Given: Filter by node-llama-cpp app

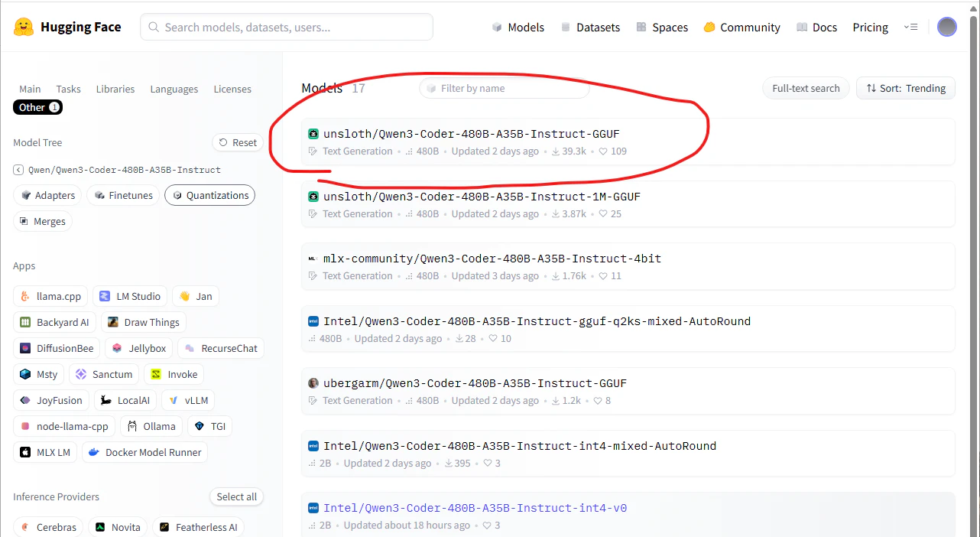Looking at the screenshot, I should (x=64, y=426).
